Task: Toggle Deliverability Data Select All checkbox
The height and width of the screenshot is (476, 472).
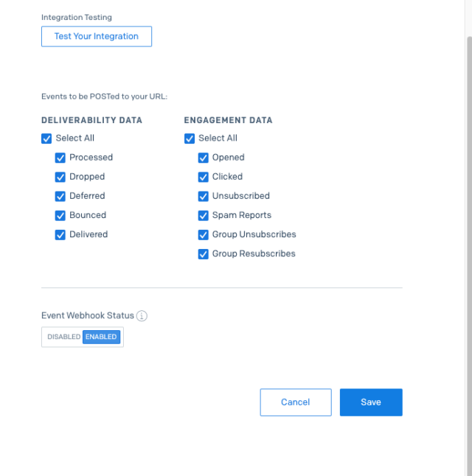Action: (x=46, y=139)
